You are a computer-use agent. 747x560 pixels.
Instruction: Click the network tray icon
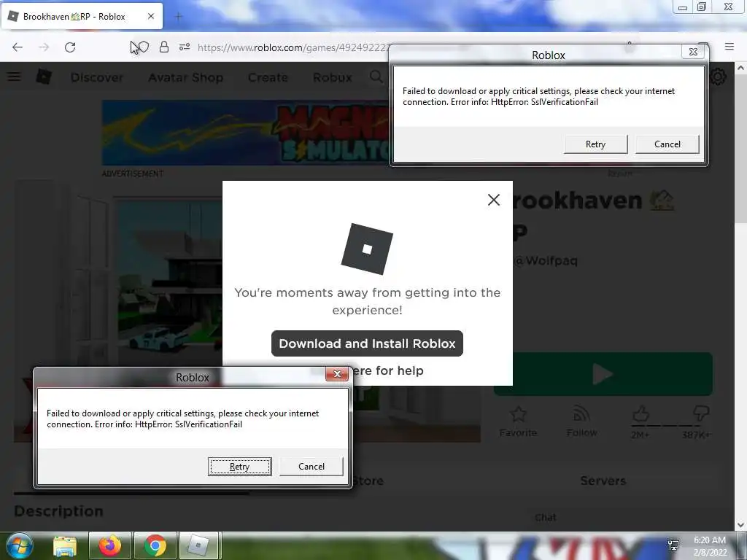(673, 545)
